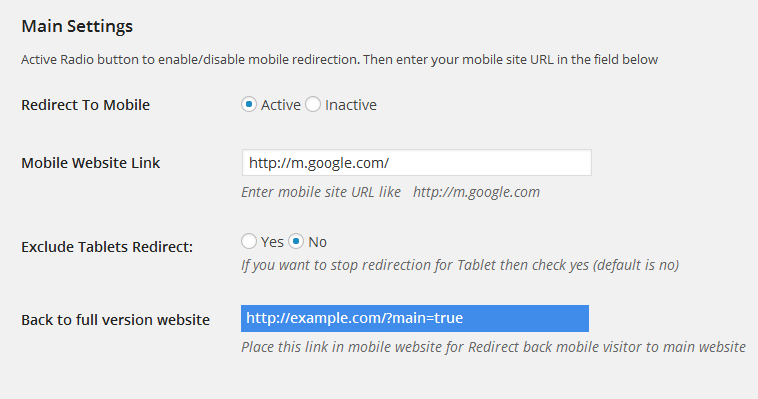Click the 'Inactive' option label text

click(351, 105)
